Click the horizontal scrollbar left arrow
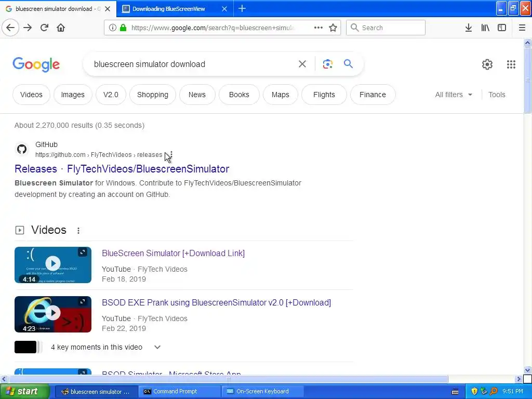 point(4,379)
